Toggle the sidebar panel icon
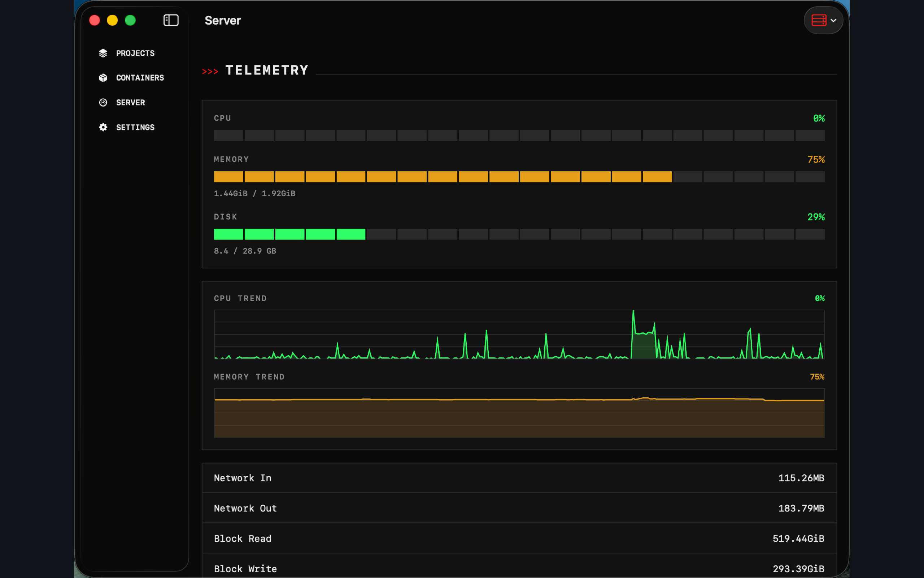924x578 pixels. 171,20
